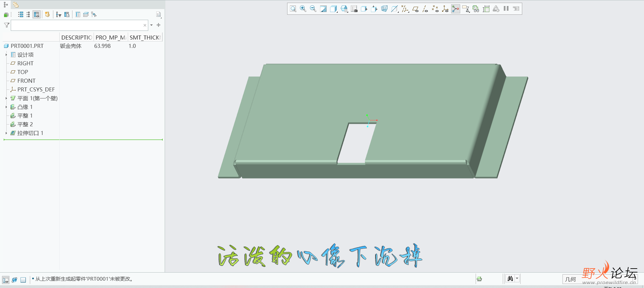Expand the 凸缘 1 feature node
Image resolution: width=644 pixels, height=288 pixels.
(x=6, y=107)
